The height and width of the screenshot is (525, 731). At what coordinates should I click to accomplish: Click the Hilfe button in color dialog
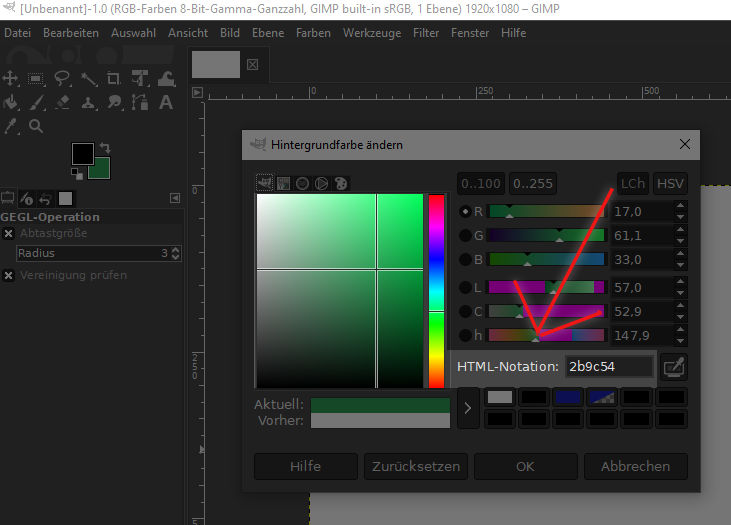pyautogui.click(x=306, y=466)
